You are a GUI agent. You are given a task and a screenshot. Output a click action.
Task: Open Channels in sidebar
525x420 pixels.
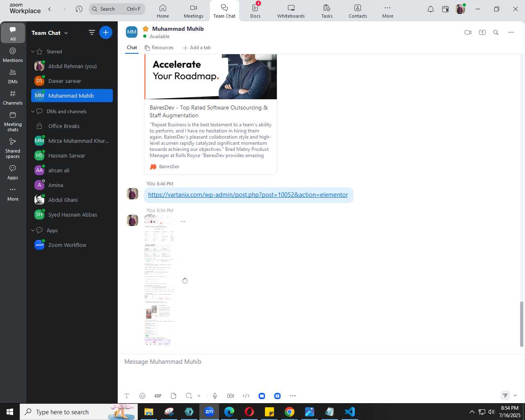click(13, 98)
